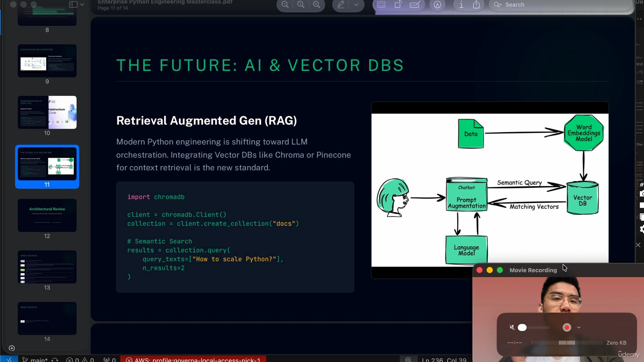Toggle the Preview sidebar view button

pyautogui.click(x=73, y=4)
